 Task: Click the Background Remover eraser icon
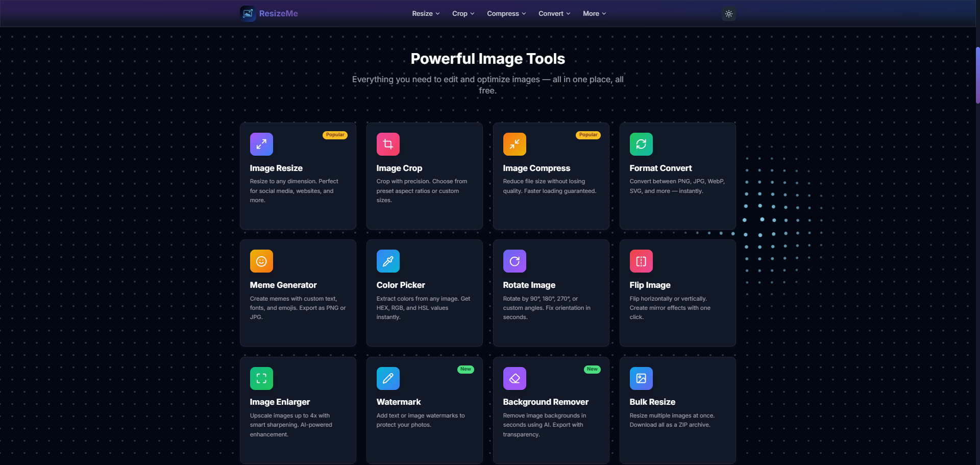(514, 378)
